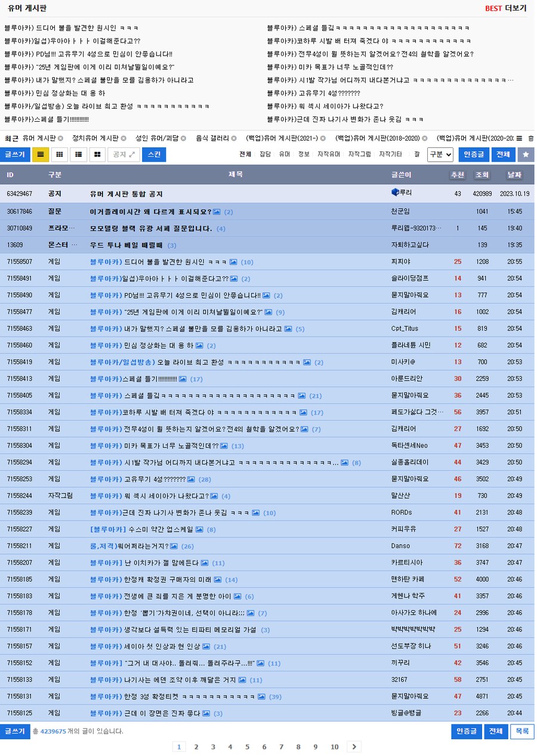Open 음식 갤러리 recent board link
This screenshot has width=537, height=756.
[x=212, y=138]
